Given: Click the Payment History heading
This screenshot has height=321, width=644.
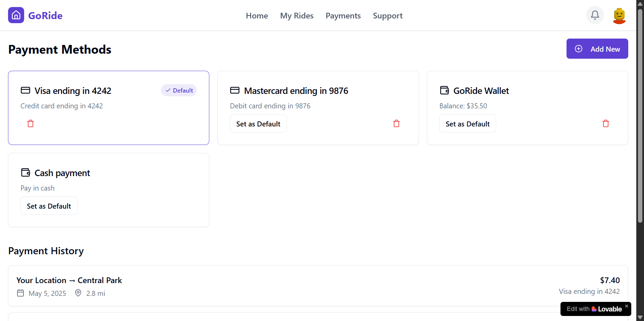Looking at the screenshot, I should (x=46, y=251).
